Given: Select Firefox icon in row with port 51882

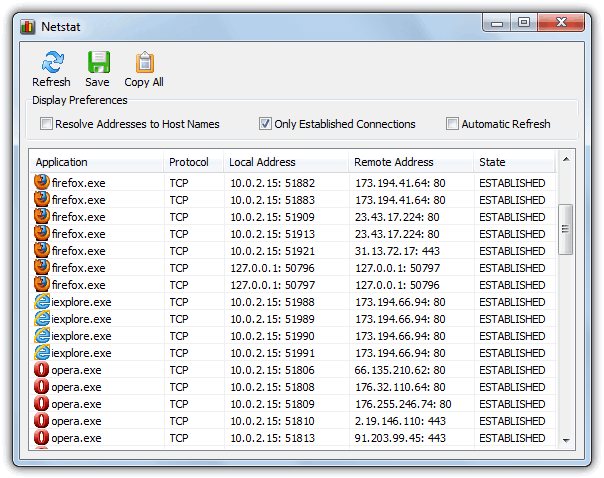Looking at the screenshot, I should tap(42, 183).
